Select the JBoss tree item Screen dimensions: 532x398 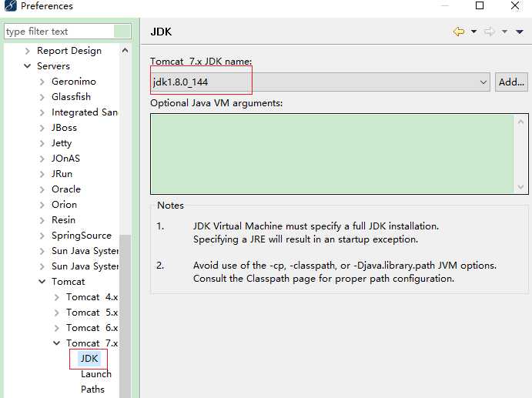[64, 128]
